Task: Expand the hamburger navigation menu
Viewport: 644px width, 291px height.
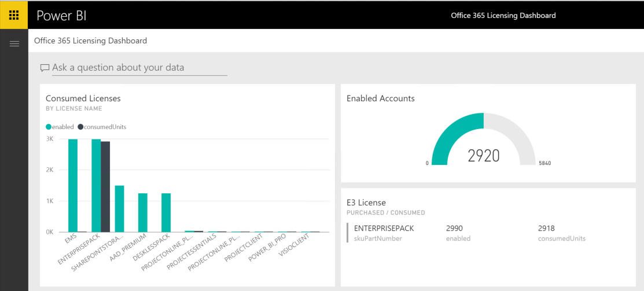Action: click(x=14, y=43)
